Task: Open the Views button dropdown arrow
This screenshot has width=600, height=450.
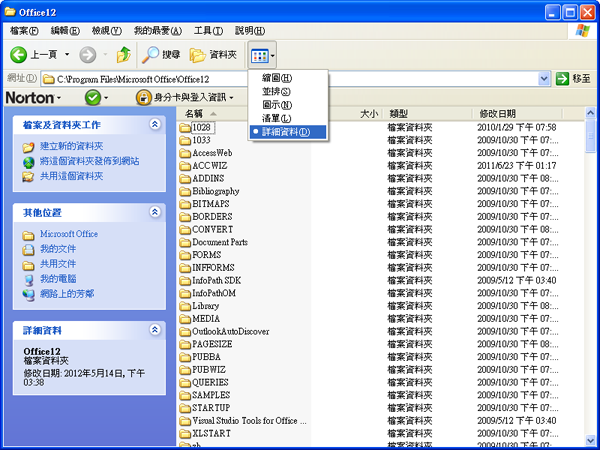Action: pos(272,56)
